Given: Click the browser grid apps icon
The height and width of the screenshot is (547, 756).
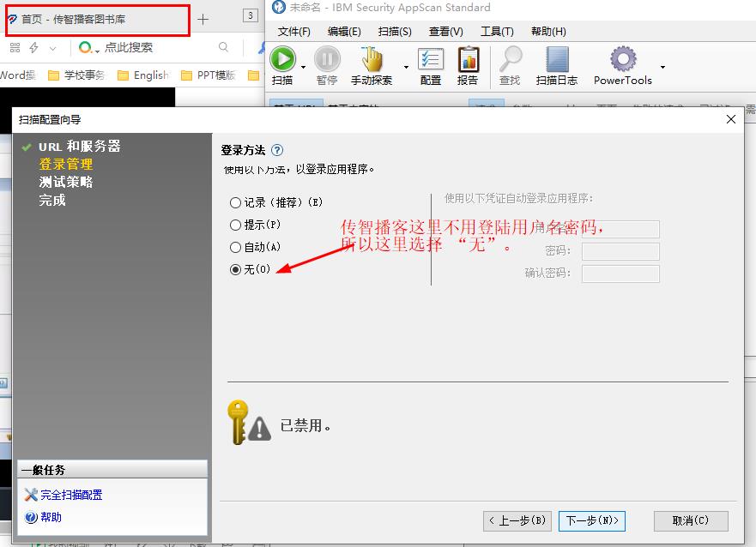Looking at the screenshot, I should [x=15, y=47].
